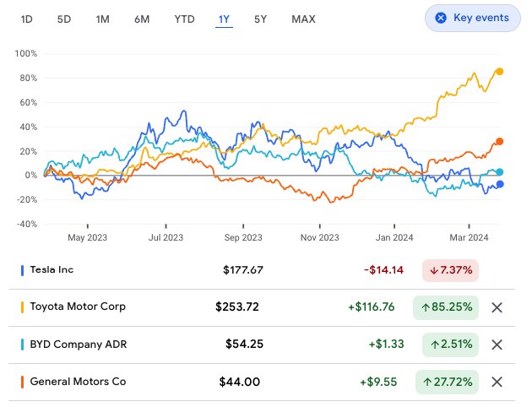This screenshot has height=407, width=532.
Task: Click the Sep 2023 axis label
Action: (x=243, y=237)
